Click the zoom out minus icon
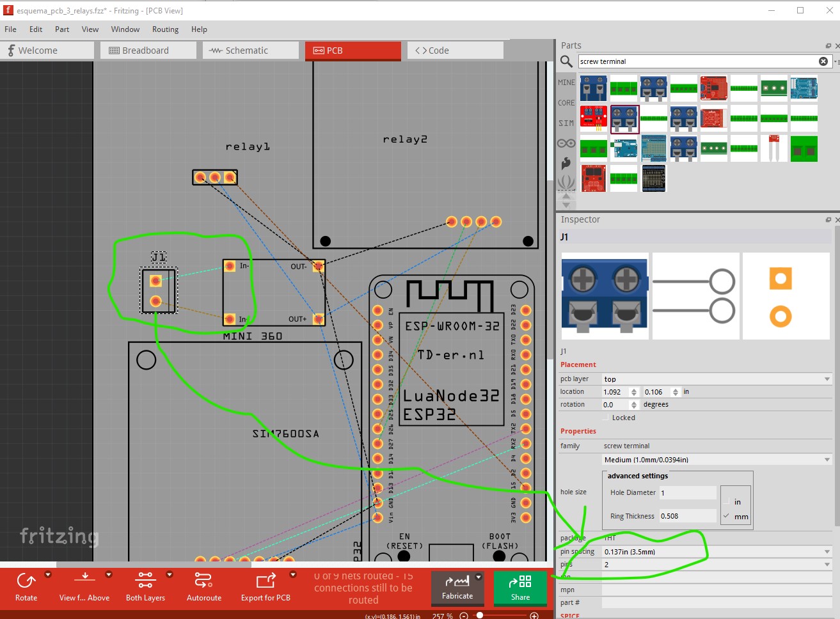 pos(464,616)
